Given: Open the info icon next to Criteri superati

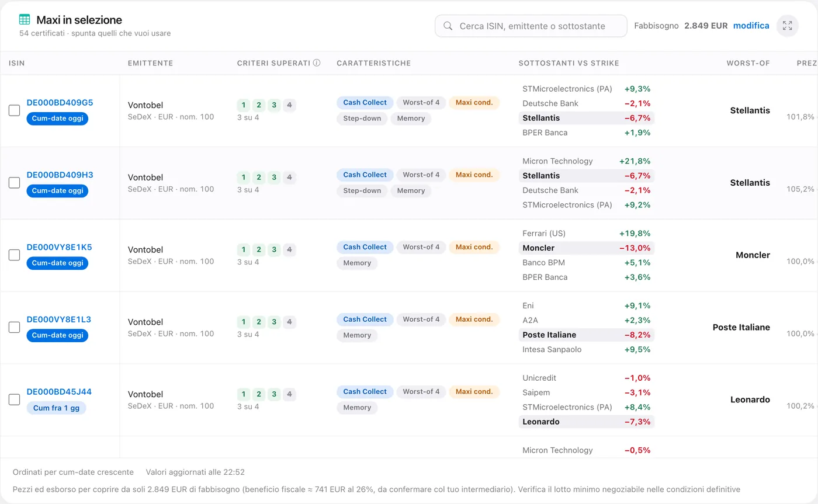Looking at the screenshot, I should pyautogui.click(x=317, y=63).
